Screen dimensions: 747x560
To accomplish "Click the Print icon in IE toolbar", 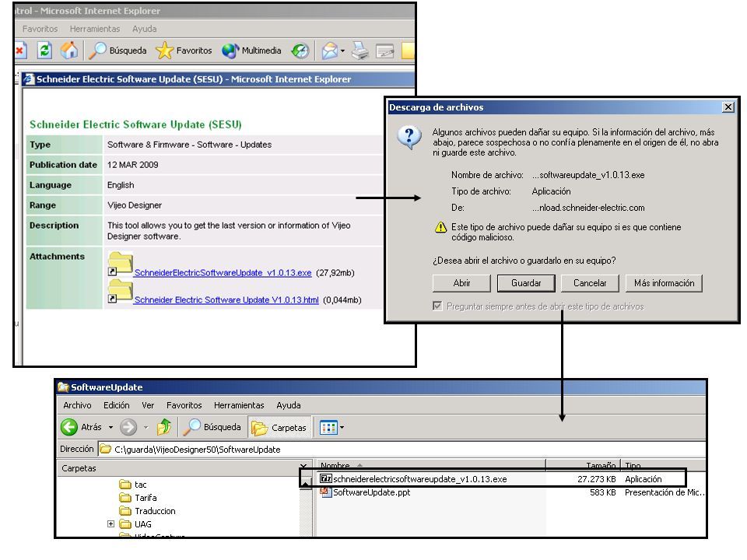I will 360,51.
